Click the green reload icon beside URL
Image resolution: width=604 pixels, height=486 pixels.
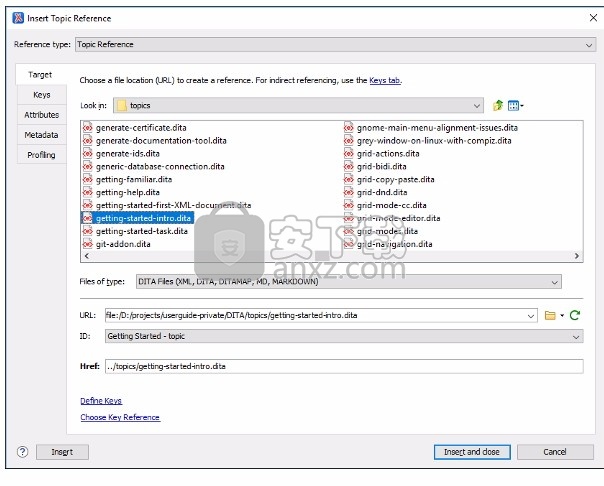click(575, 315)
